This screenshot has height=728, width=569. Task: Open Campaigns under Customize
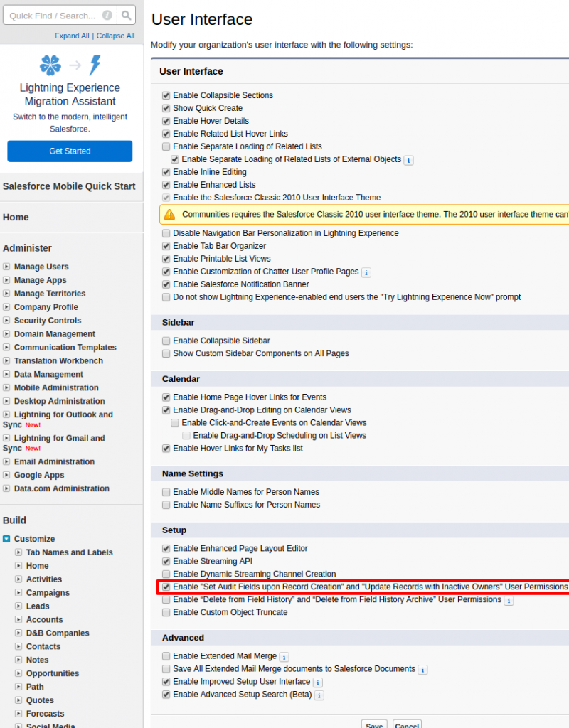[x=48, y=592]
